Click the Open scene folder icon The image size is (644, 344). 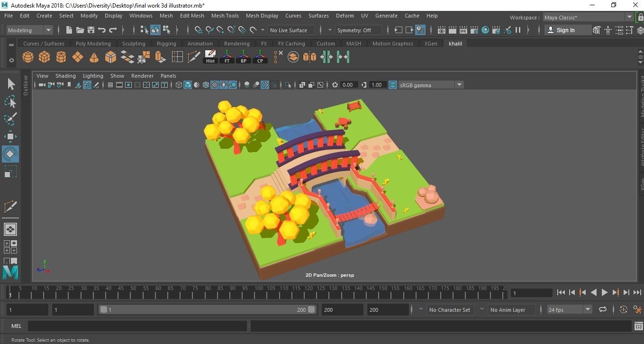(80, 30)
